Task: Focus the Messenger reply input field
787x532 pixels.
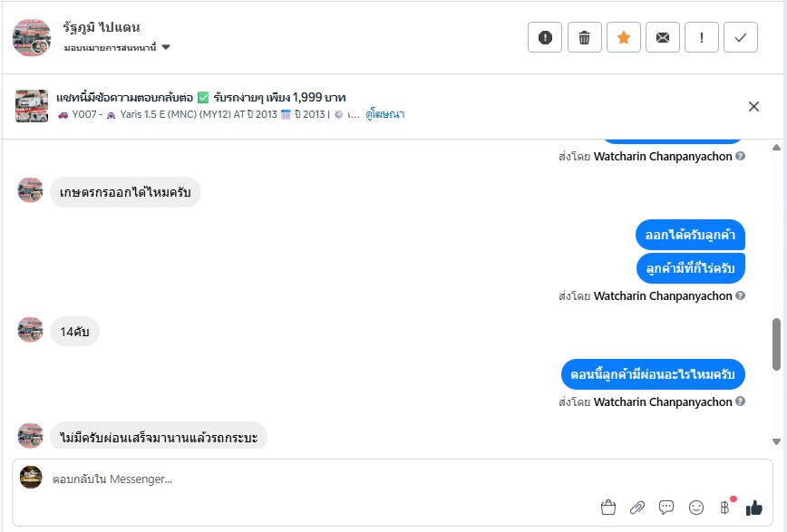Action: point(317,479)
